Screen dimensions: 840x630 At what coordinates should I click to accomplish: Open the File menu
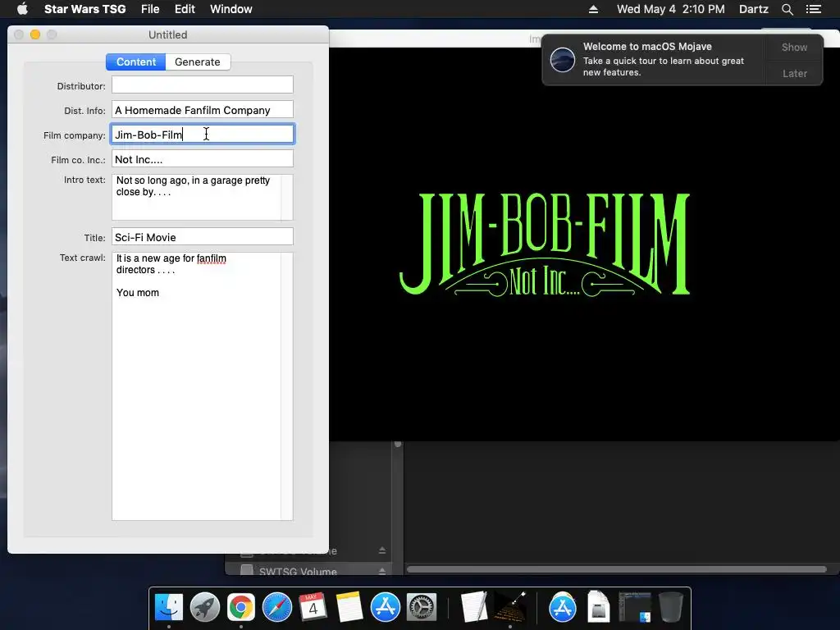(150, 9)
